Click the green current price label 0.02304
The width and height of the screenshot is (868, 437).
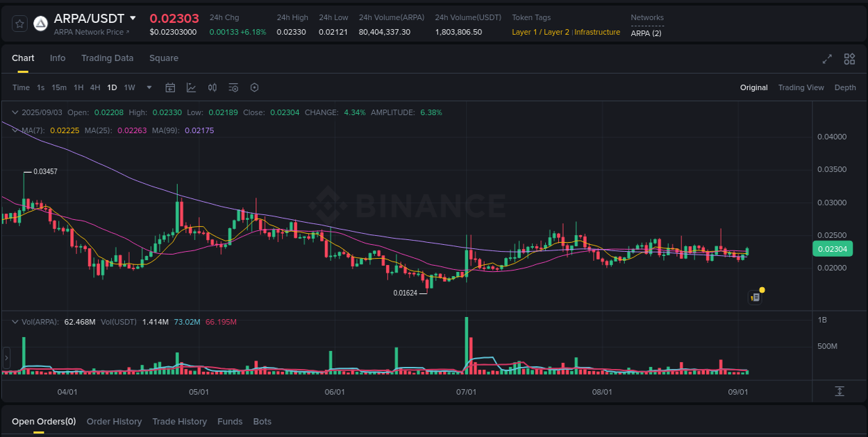coord(833,248)
